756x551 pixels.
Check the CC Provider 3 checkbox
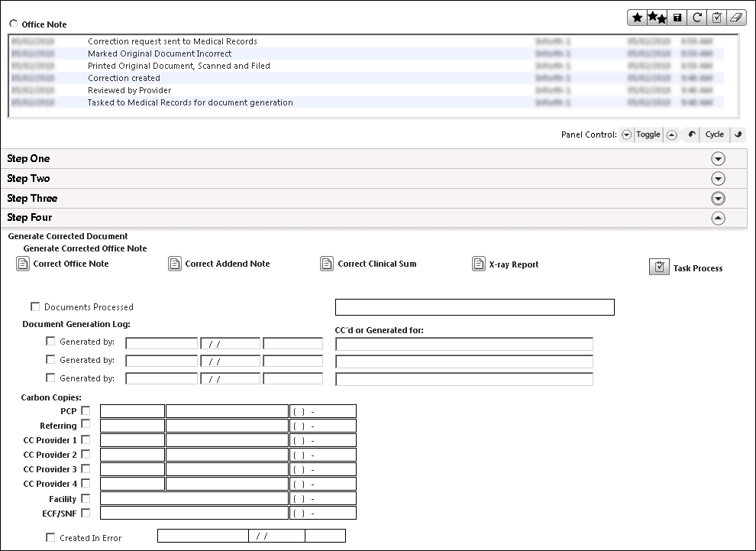click(x=86, y=468)
